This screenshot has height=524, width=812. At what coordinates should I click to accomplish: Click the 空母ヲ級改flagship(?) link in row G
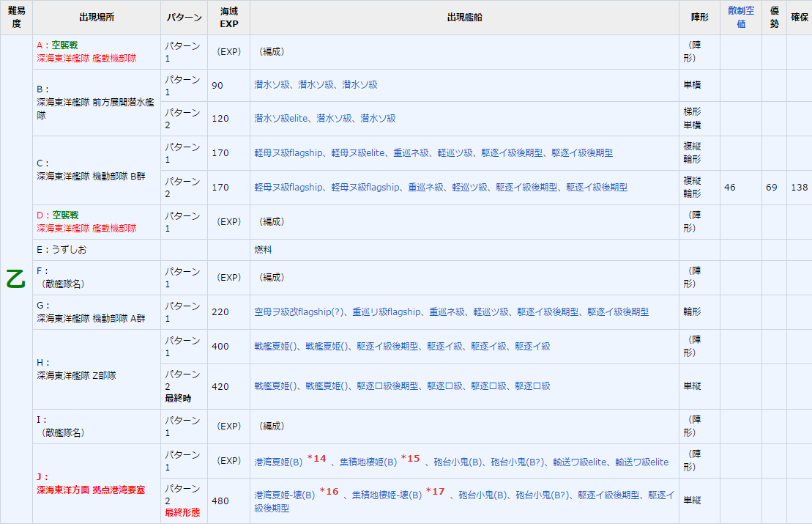(x=299, y=311)
